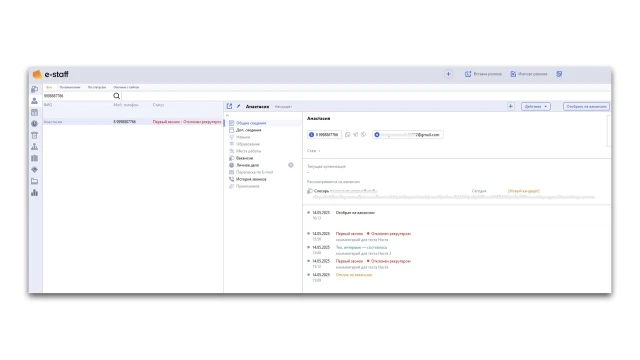Click the search input with phone number
This screenshot has height=360, width=640.
point(77,96)
